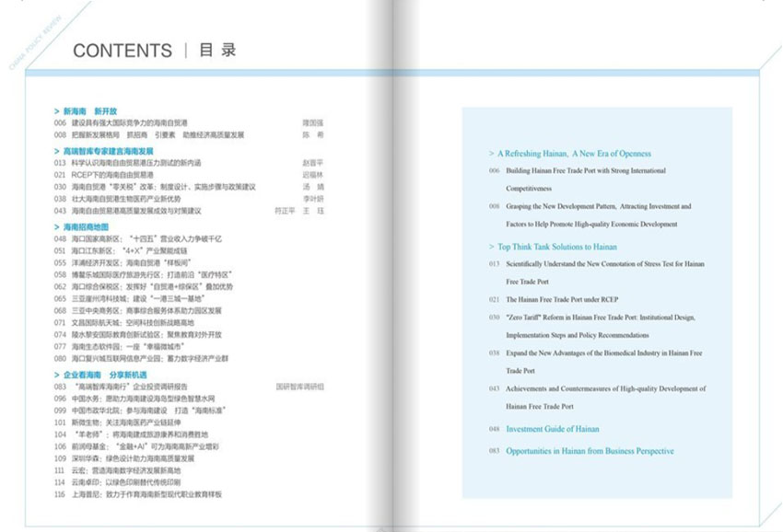Image resolution: width=783 pixels, height=532 pixels.
Task: Click the chevron before 'A Refreshing Hainan' heading
Action: [x=491, y=154]
